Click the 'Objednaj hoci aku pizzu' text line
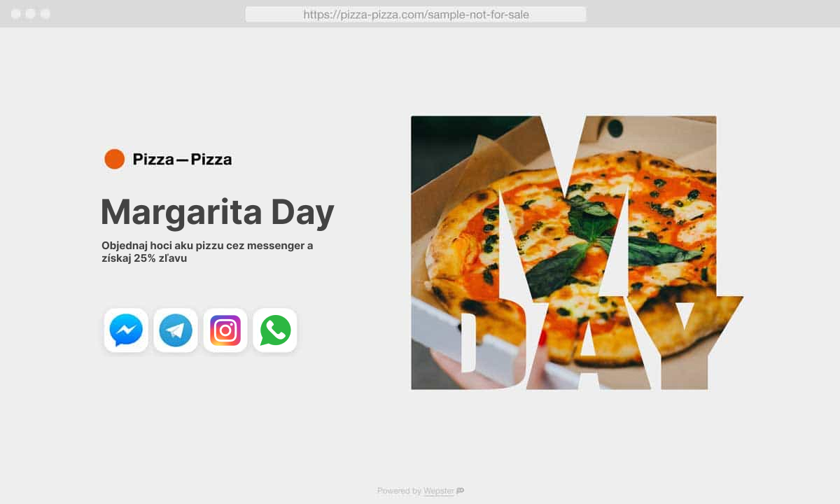Viewport: 840px width, 504px height. click(x=207, y=246)
